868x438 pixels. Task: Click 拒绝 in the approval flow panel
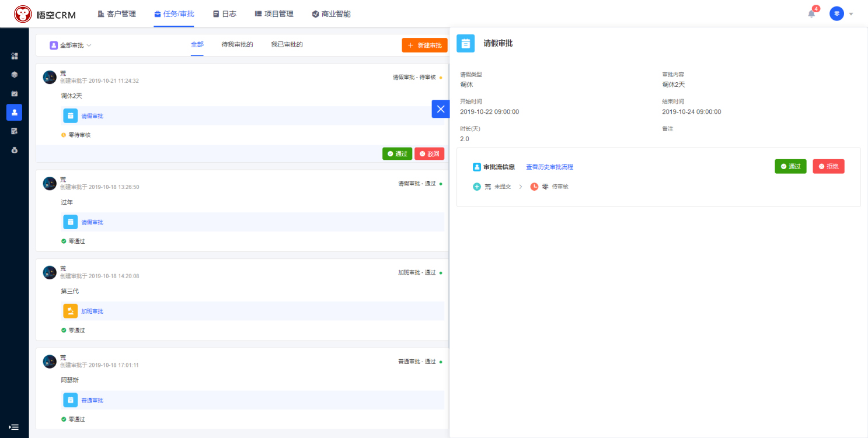[x=828, y=166]
